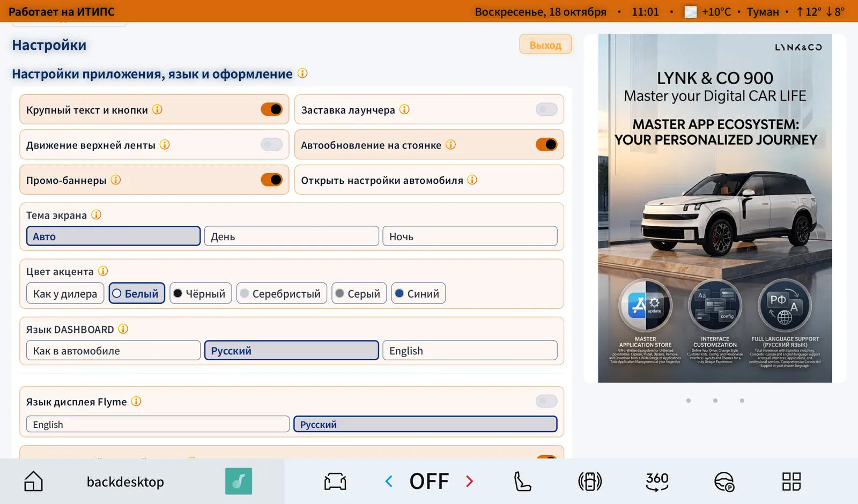Select Ночь screen theme

coord(470,236)
